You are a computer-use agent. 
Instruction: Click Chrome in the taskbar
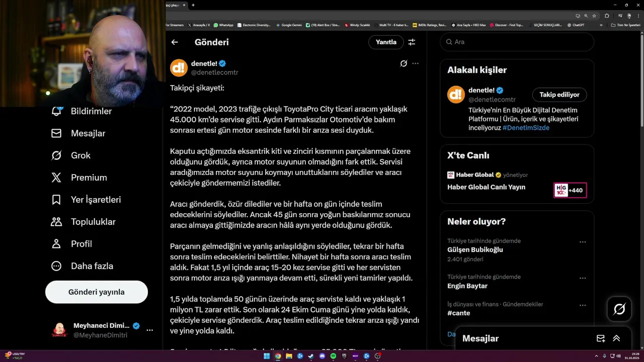[x=278, y=356]
